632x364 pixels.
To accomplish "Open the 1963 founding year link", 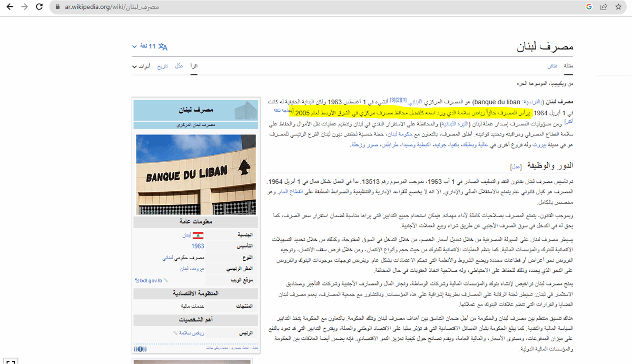I will (198, 246).
